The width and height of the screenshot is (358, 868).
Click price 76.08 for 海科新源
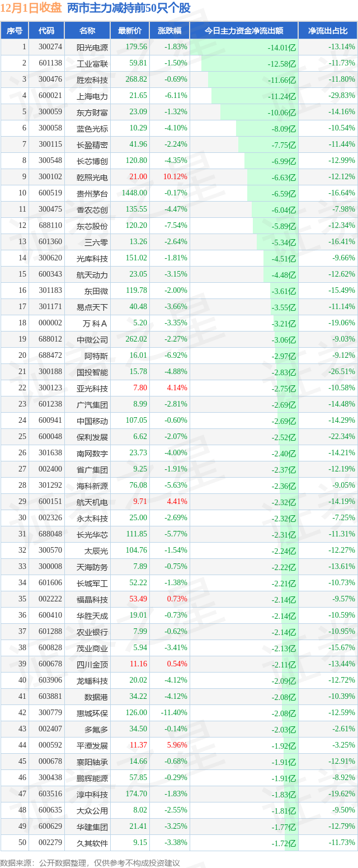pos(138,486)
